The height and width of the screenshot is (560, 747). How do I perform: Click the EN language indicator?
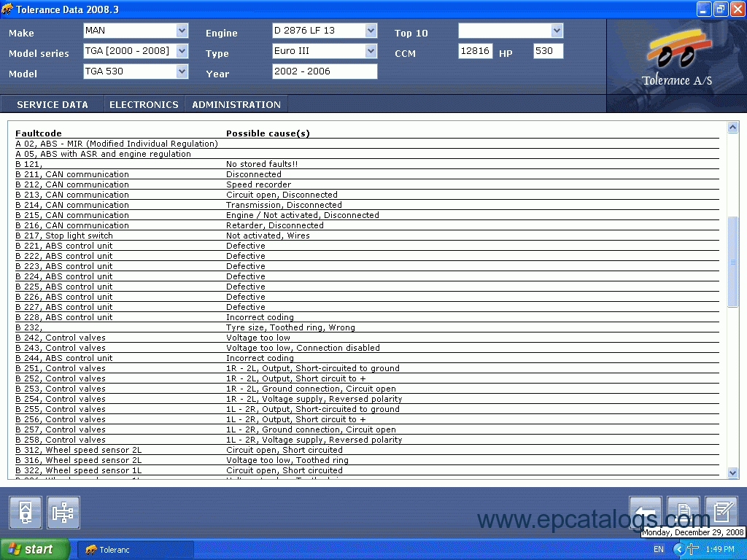click(659, 550)
